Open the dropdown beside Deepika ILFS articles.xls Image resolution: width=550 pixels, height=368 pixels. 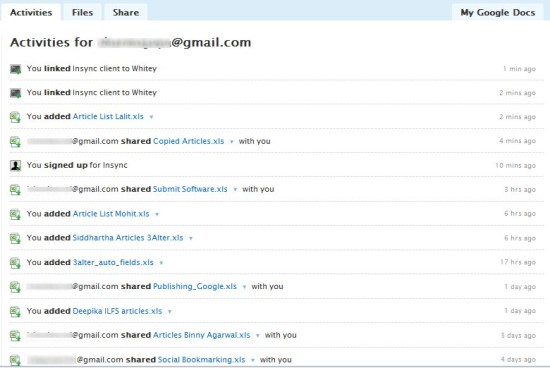170,312
